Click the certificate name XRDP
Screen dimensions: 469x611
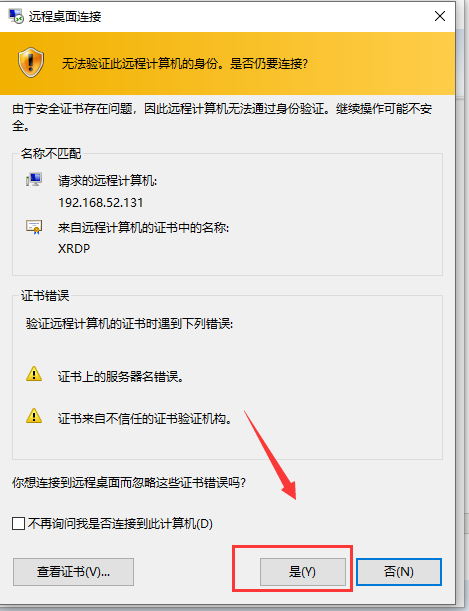74,249
